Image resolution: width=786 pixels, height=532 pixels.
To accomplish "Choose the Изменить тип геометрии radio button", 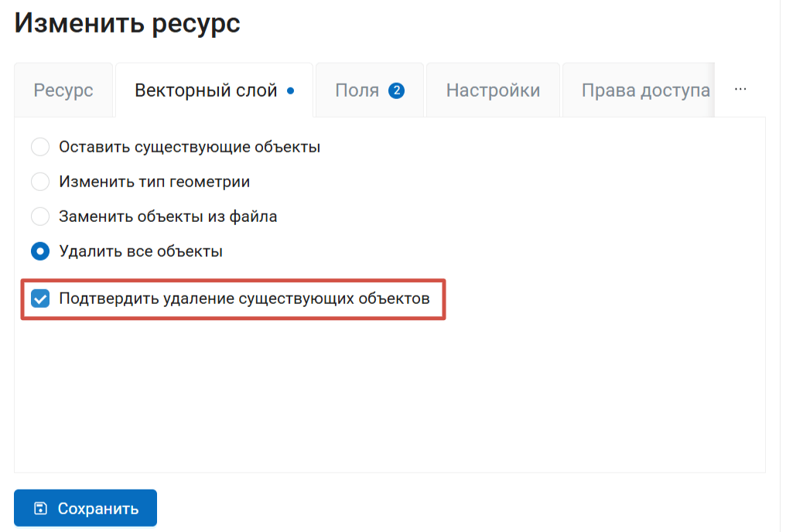I will click(x=40, y=182).
